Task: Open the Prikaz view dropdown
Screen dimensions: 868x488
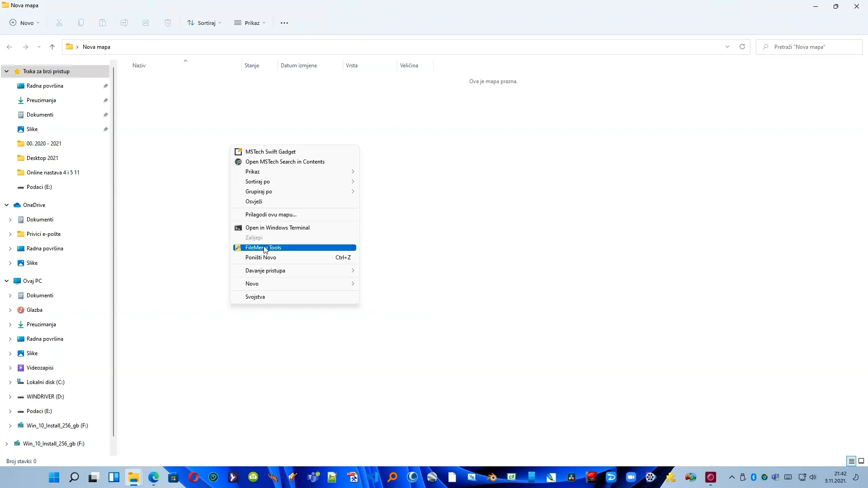Action: click(250, 23)
